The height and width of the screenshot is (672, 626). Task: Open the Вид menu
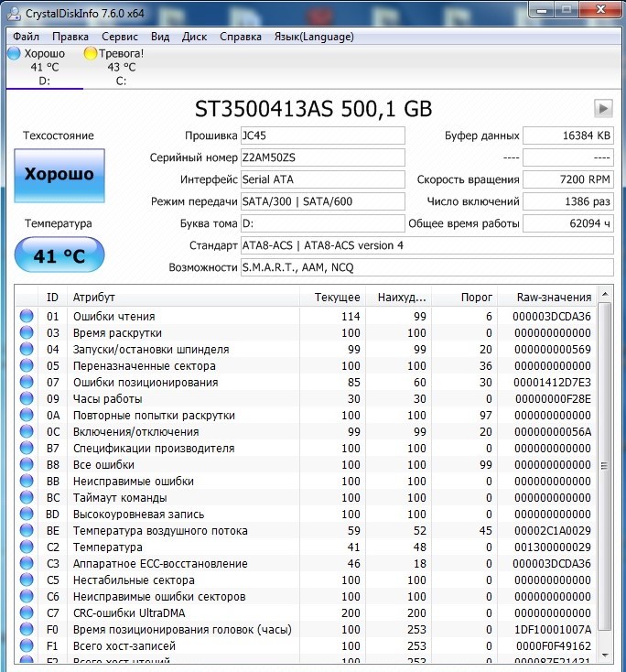coord(160,37)
